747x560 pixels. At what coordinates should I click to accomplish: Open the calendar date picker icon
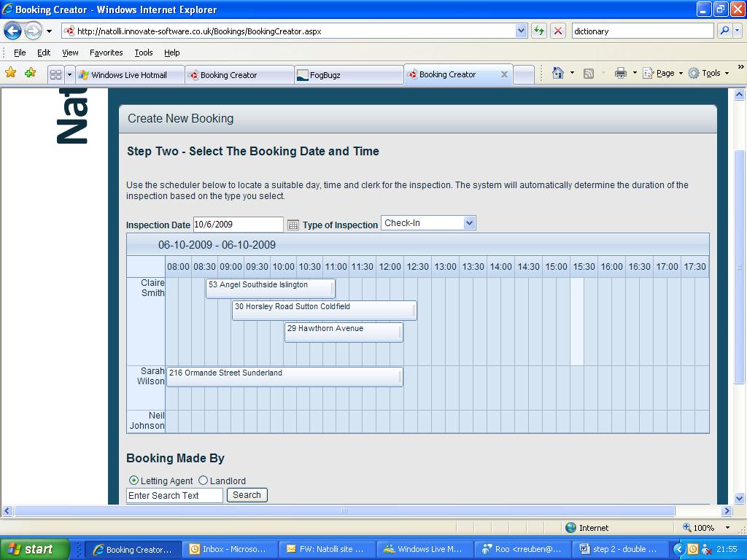click(x=293, y=225)
